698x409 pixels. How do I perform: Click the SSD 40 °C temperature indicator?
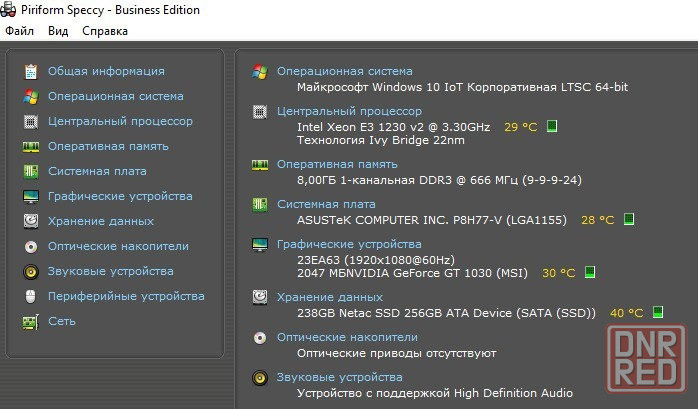pyautogui.click(x=658, y=313)
